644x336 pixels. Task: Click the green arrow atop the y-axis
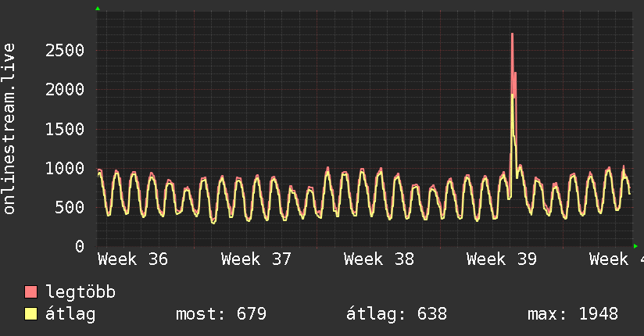coord(98,9)
